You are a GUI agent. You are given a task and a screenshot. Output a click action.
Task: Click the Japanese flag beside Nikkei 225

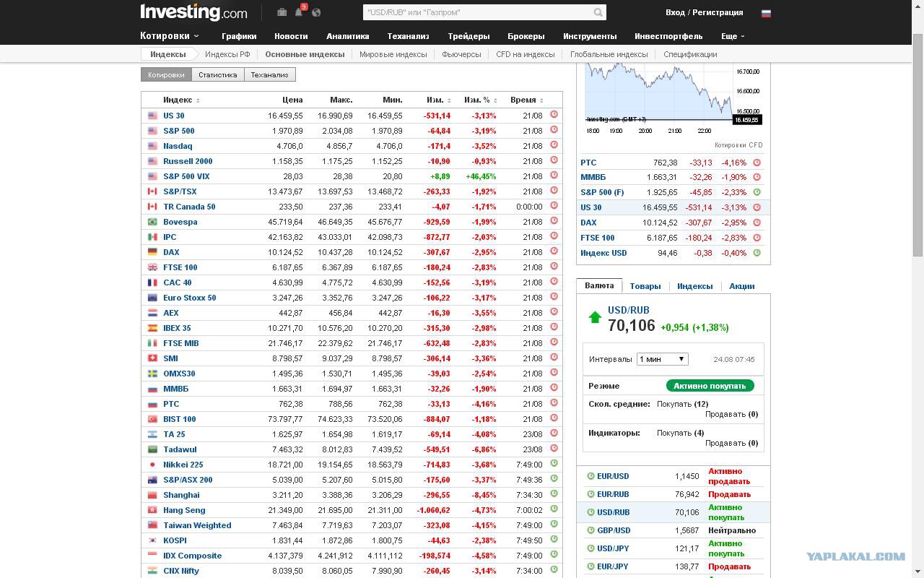pos(152,465)
